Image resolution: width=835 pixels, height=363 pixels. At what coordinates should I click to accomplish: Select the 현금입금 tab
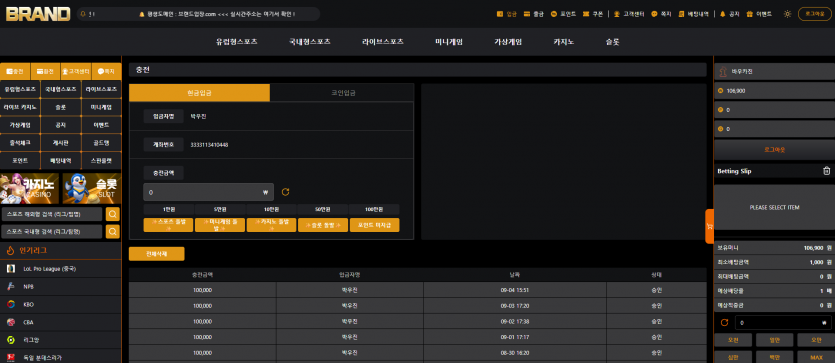(x=200, y=93)
